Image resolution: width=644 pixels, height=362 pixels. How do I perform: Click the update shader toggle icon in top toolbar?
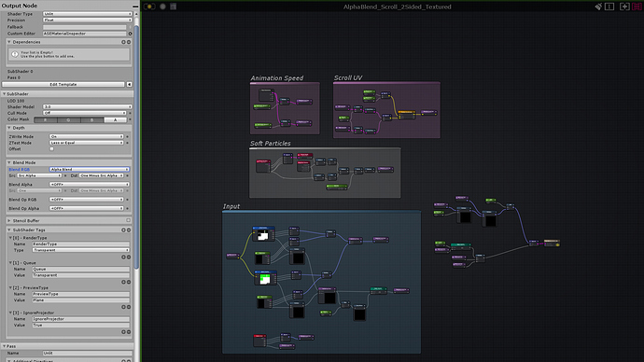pos(149,7)
